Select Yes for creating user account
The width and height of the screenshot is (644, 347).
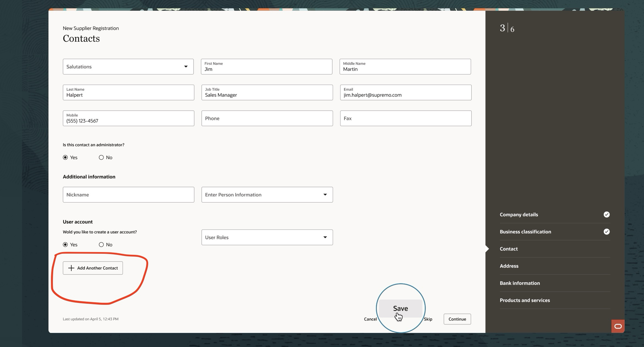pos(65,245)
